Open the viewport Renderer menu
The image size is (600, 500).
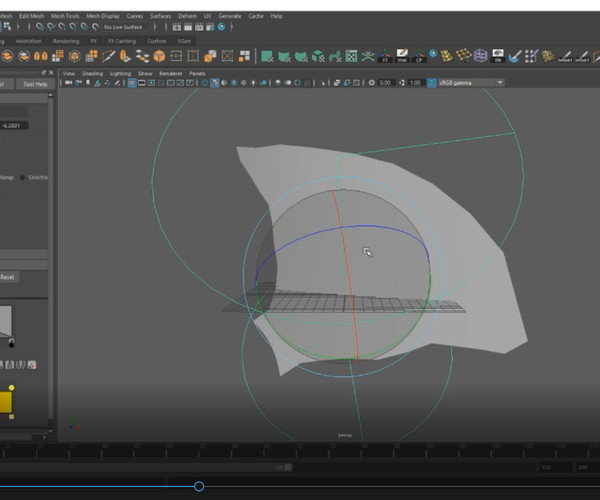click(x=171, y=73)
